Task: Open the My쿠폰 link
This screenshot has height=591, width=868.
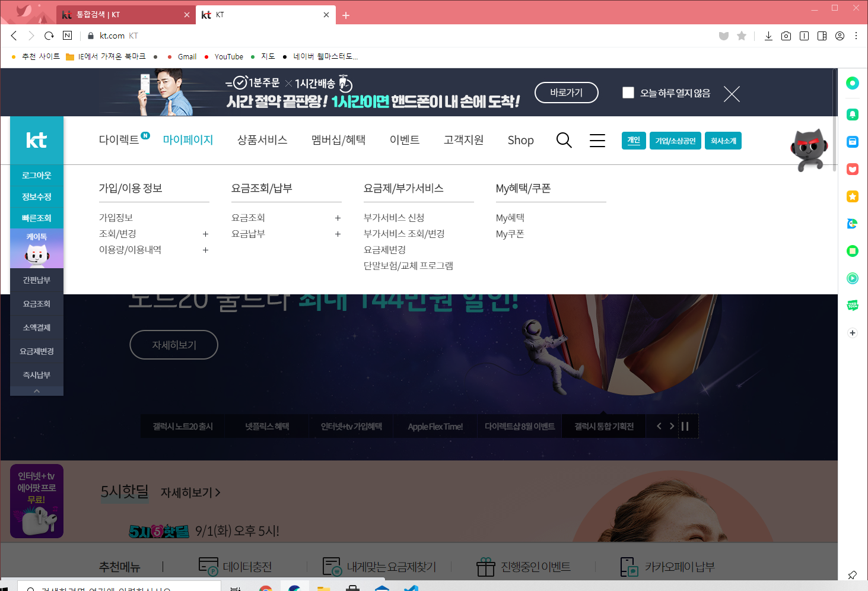Action: [510, 234]
